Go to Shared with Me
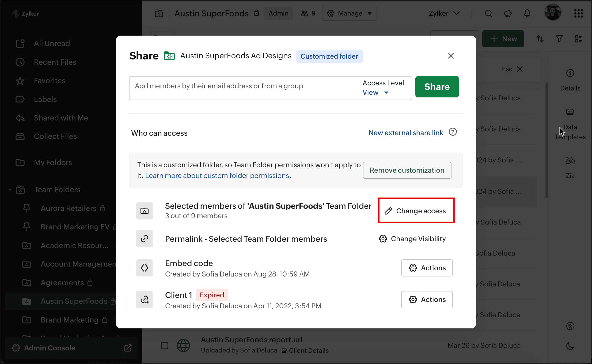 click(61, 118)
